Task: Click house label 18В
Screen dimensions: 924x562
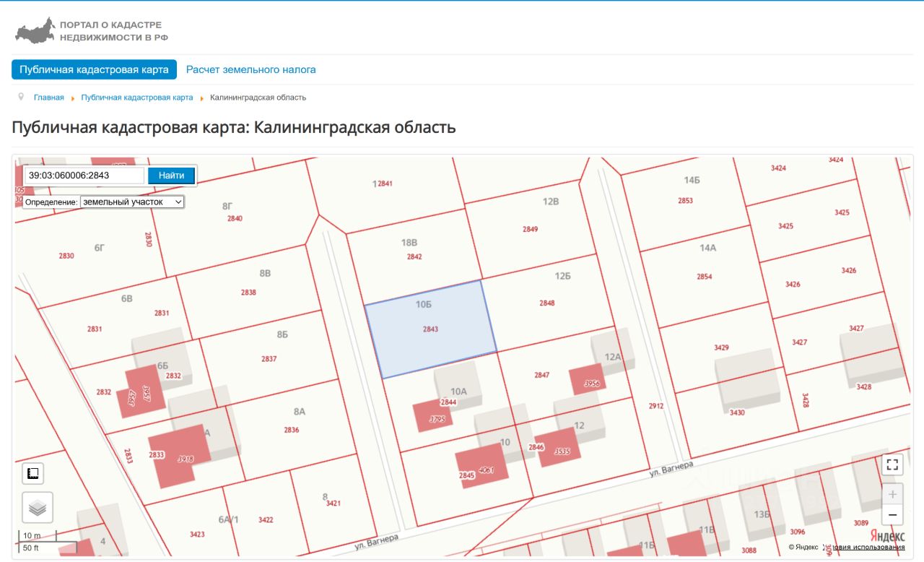Action: coord(410,243)
